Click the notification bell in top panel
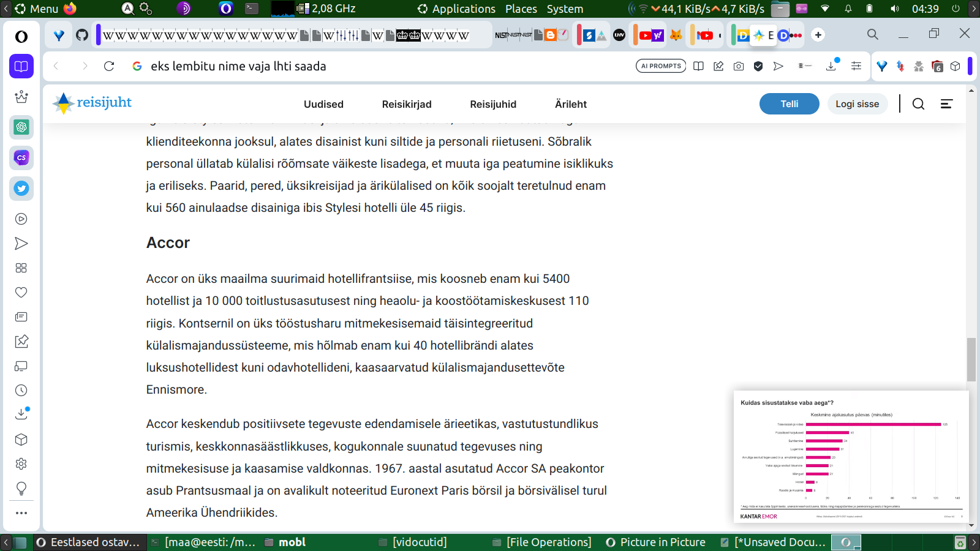This screenshot has height=551, width=980. pyautogui.click(x=848, y=9)
